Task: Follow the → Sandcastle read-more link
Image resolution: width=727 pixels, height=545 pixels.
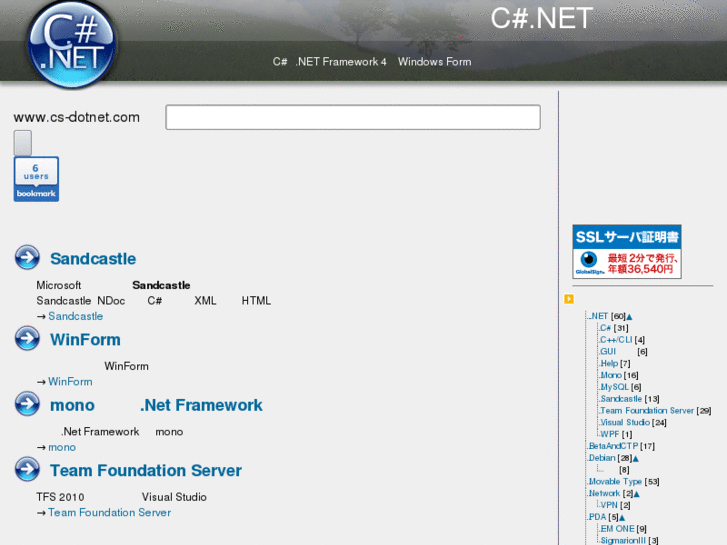Action: tap(76, 316)
